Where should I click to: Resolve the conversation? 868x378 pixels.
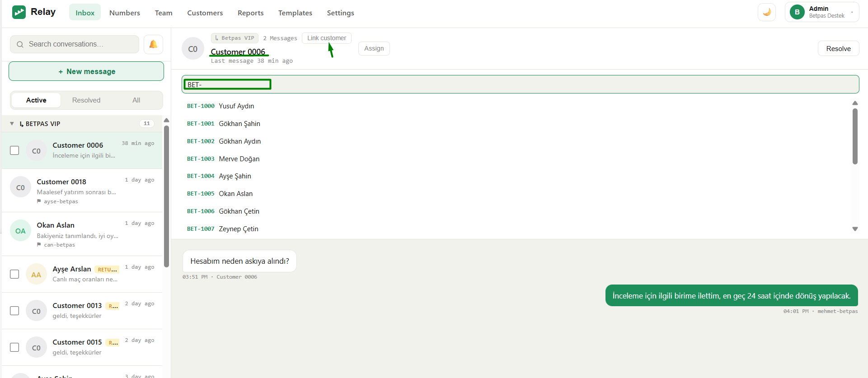coord(839,48)
